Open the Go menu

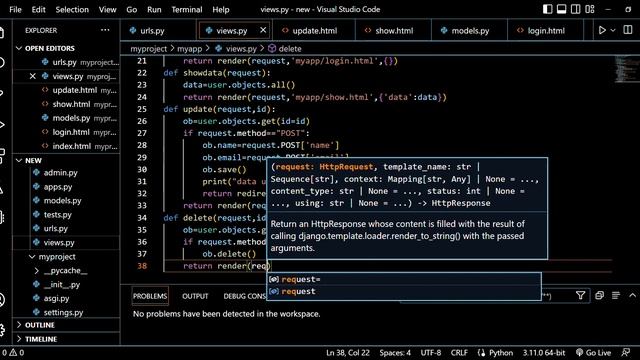[131, 9]
